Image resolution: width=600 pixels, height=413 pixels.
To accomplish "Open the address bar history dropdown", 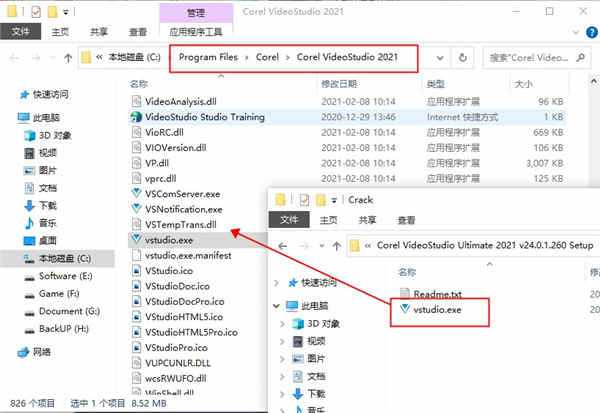I will 440,58.
